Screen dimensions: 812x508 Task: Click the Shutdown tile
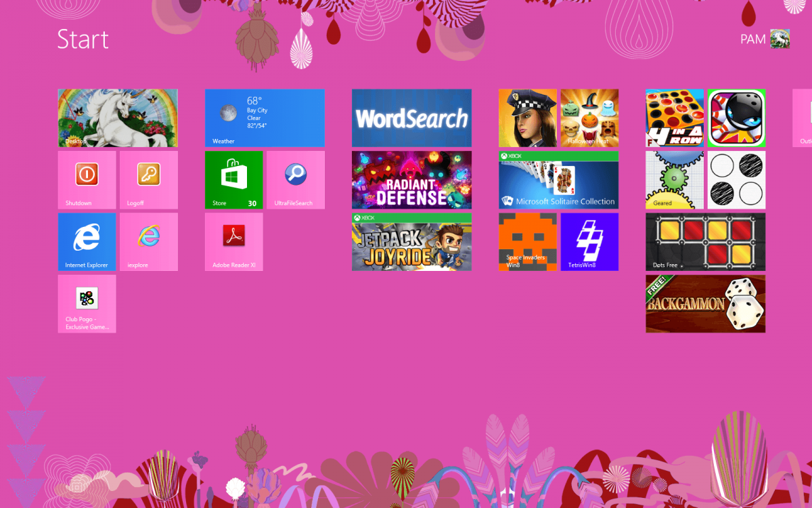point(87,180)
